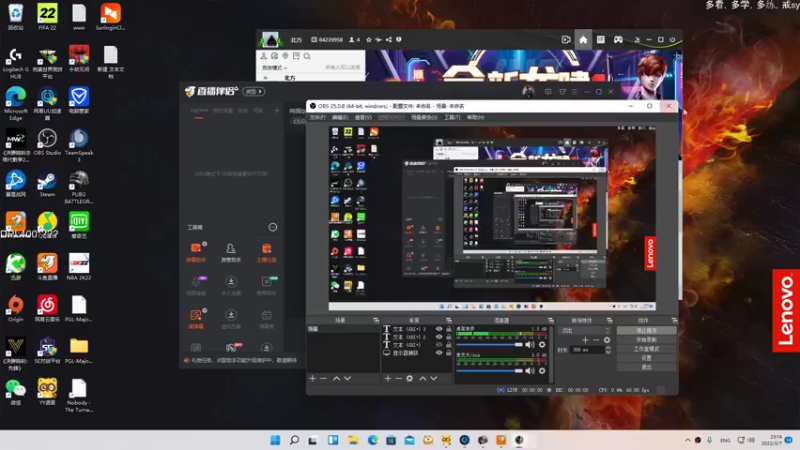Click 退出 exit button in OBS controls
The width and height of the screenshot is (800, 450).
tap(646, 367)
